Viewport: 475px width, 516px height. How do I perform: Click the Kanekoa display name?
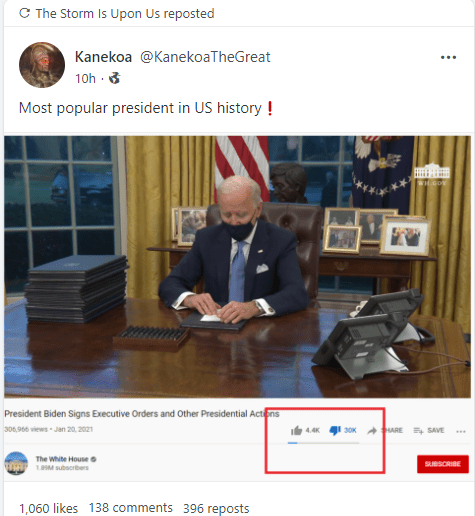tap(103, 57)
